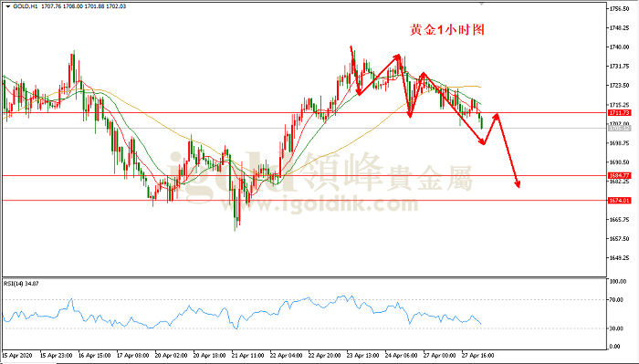Click the gray 1705.12 current price label

click(619, 129)
